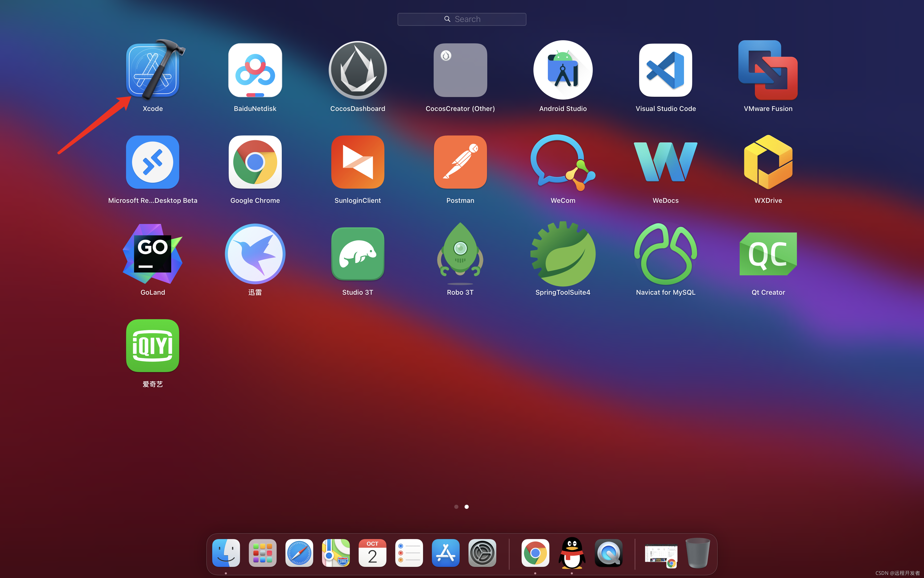The width and height of the screenshot is (924, 578).
Task: Launch Android Studio
Action: coord(563,70)
